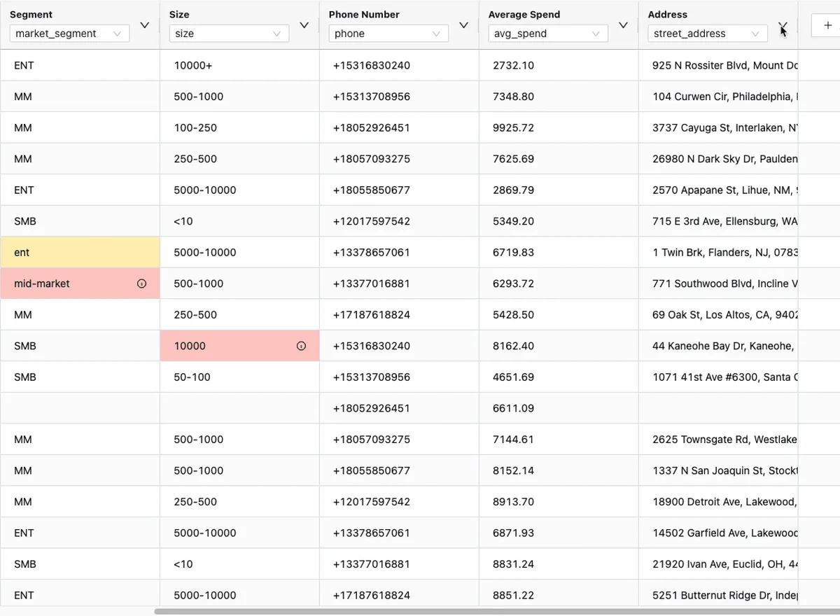840x616 pixels.
Task: Select the empty Segment cell in blank row
Action: (x=80, y=408)
